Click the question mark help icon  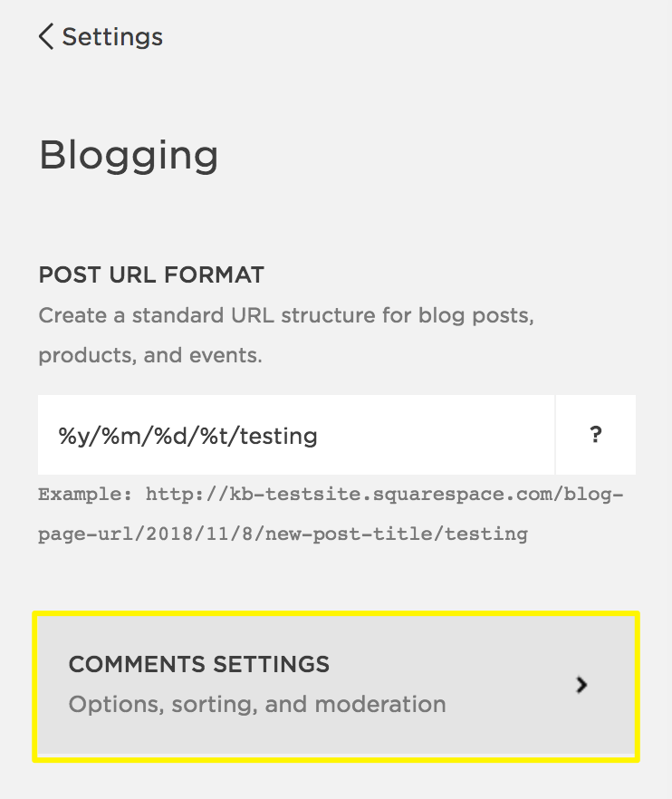point(595,435)
